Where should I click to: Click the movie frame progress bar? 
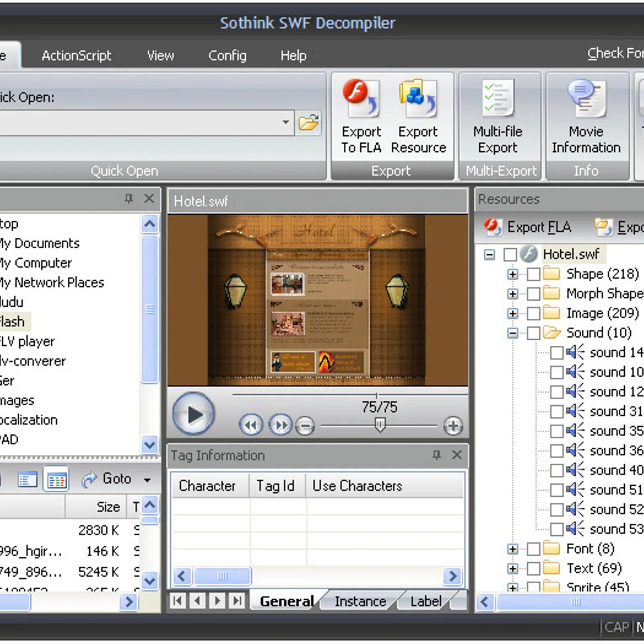pyautogui.click(x=349, y=395)
